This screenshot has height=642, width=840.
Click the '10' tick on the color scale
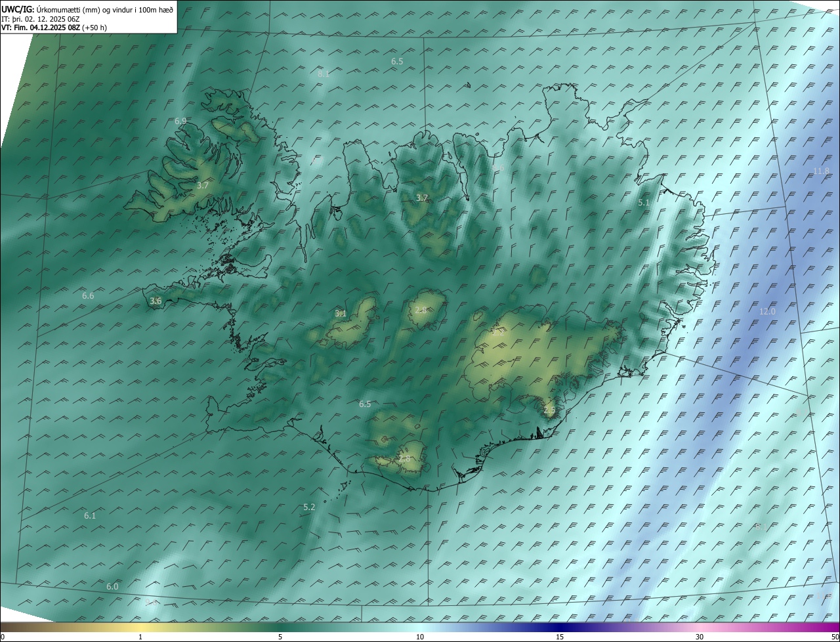click(420, 637)
